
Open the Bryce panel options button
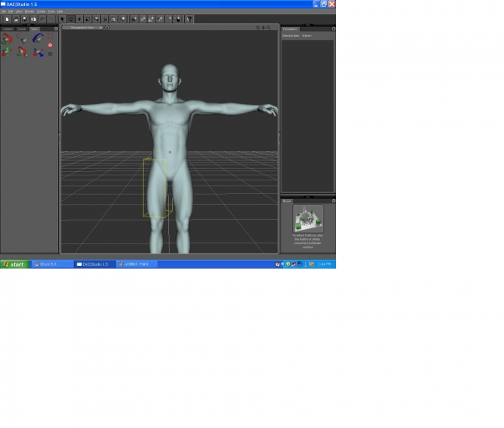[x=333, y=201]
